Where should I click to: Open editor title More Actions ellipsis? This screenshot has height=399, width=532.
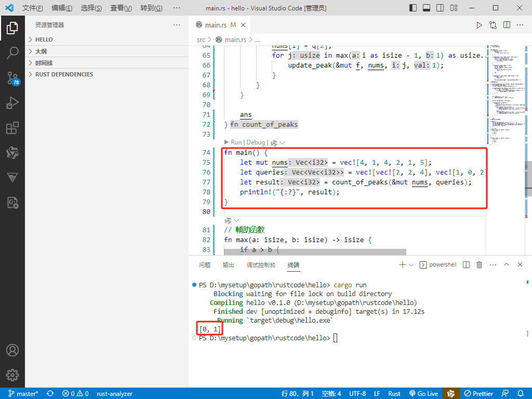tap(520, 25)
